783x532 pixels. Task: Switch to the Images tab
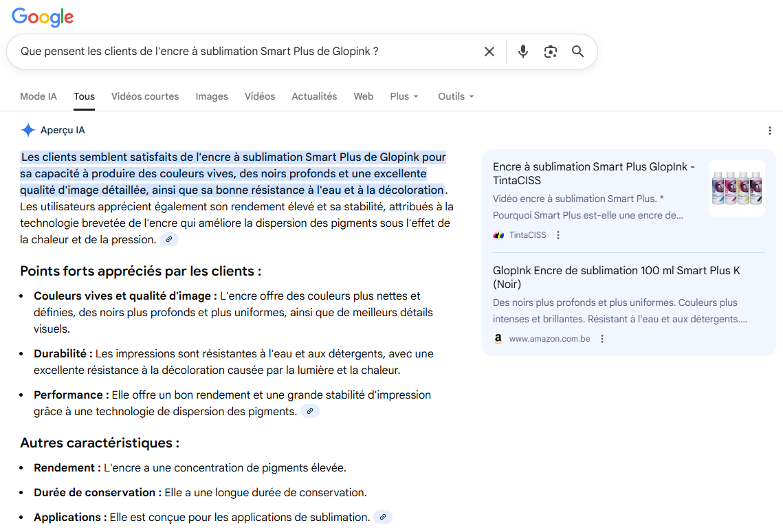click(212, 96)
